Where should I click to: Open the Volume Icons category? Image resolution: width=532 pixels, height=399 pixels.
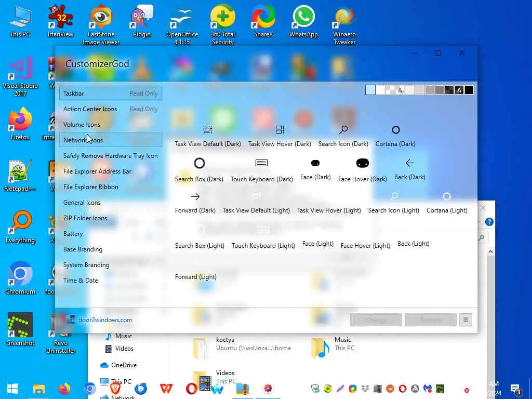[111, 125]
